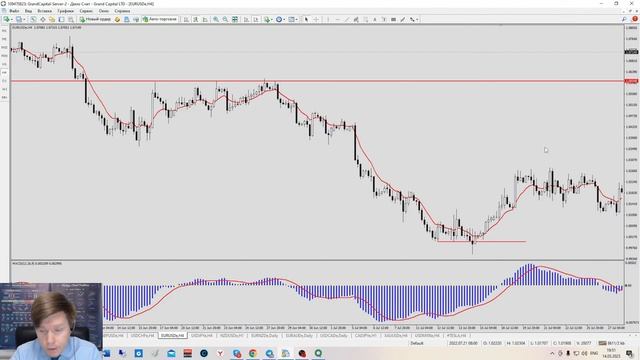Select the cursor arrow tool
The image size is (640, 360).
(306, 19)
